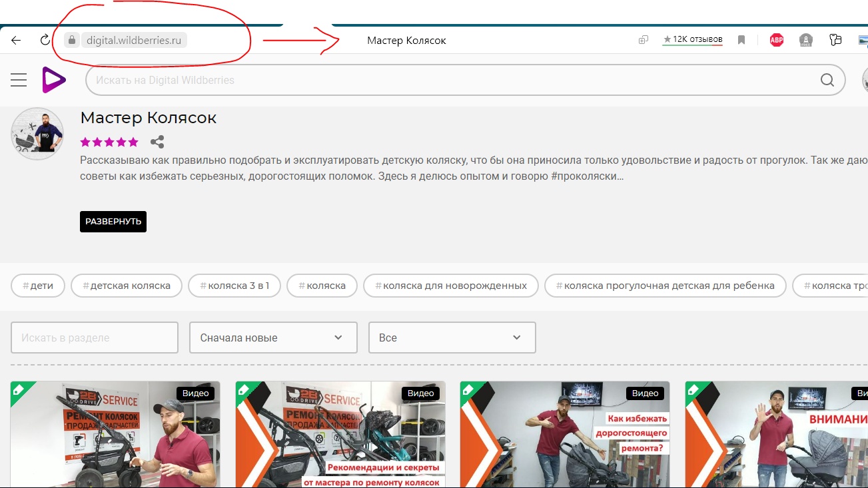Screen dimensions: 868x488
Task: Click the magnifier search icon
Action: (827, 80)
